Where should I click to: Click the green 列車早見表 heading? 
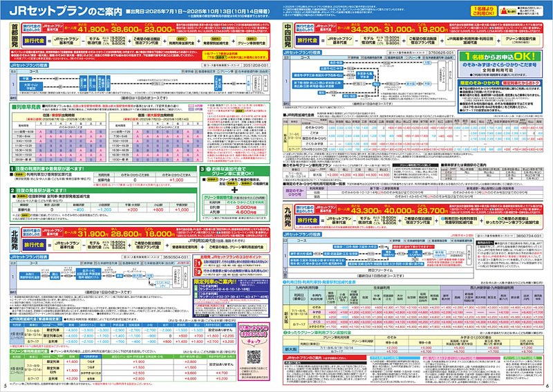coord(26,106)
